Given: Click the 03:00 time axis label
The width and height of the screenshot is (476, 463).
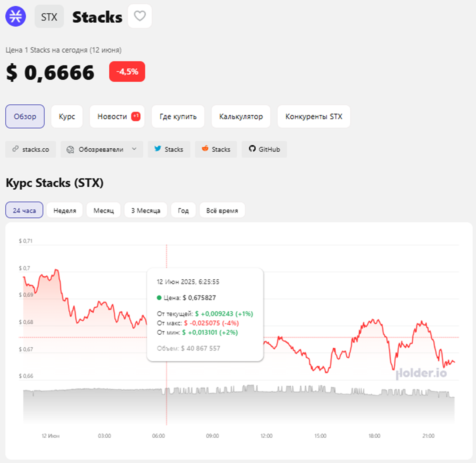Looking at the screenshot, I should 104,436.
